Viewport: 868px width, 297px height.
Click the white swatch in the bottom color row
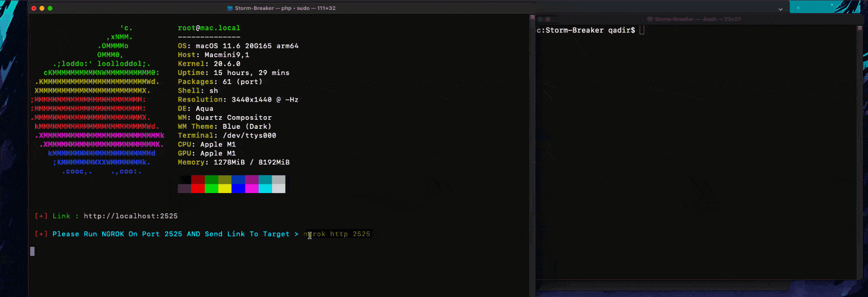[278, 189]
